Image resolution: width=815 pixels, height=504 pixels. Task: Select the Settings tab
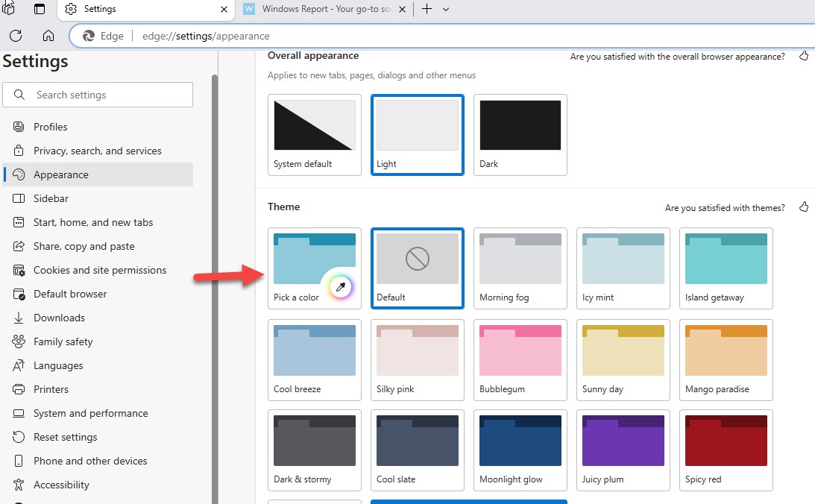pyautogui.click(x=145, y=10)
